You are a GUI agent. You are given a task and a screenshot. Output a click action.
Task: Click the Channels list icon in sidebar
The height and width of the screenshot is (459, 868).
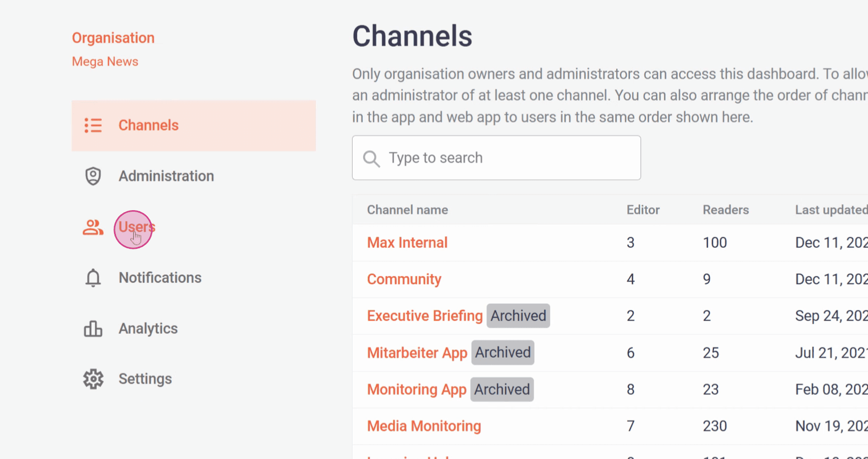[x=93, y=125]
